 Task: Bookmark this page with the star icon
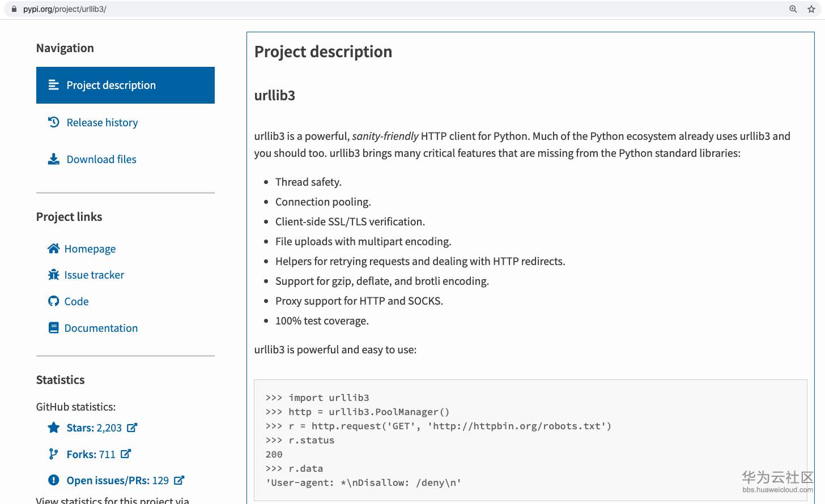click(811, 9)
